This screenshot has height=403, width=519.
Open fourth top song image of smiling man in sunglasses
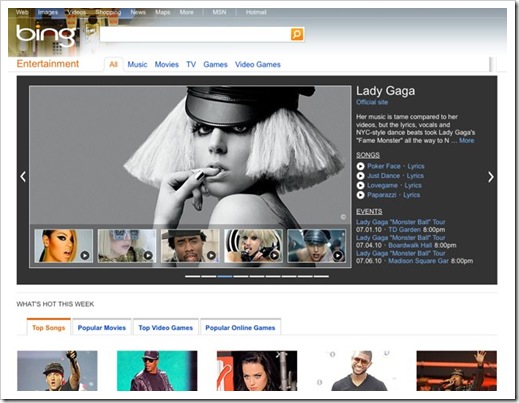point(357,371)
